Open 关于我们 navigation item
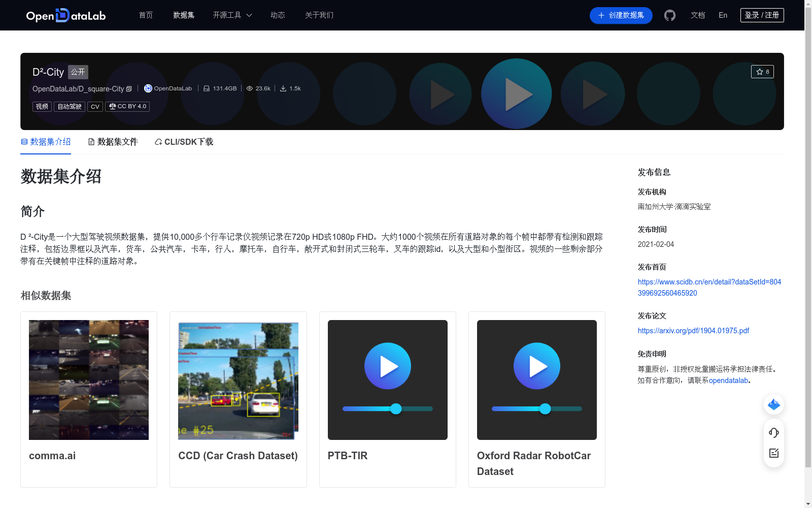Viewport: 812px width, 508px height. click(x=319, y=15)
